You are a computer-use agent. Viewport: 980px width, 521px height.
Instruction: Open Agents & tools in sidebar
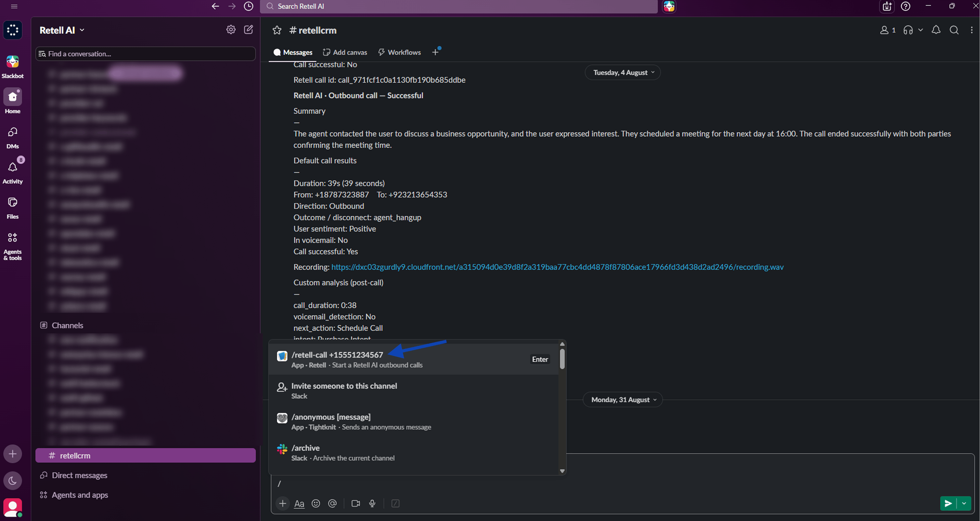coord(13,246)
